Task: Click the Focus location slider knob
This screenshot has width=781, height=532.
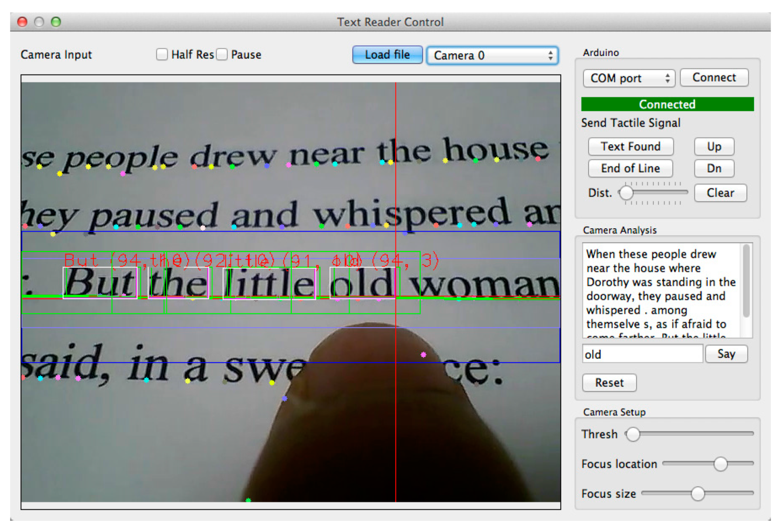Action: [720, 464]
